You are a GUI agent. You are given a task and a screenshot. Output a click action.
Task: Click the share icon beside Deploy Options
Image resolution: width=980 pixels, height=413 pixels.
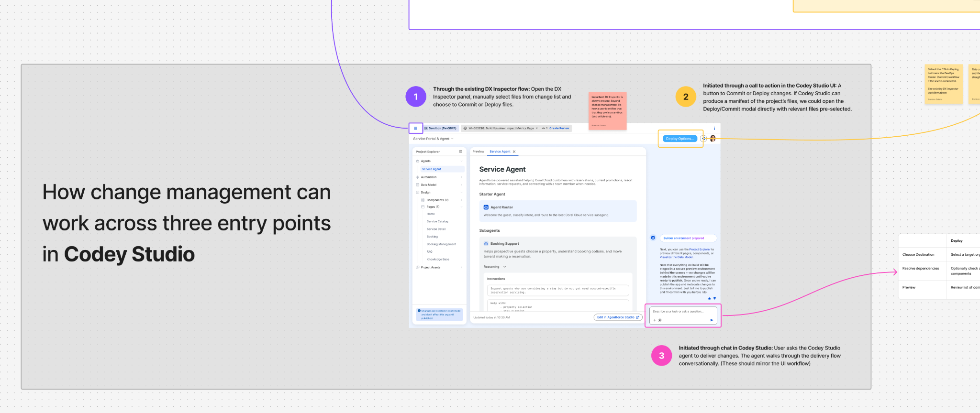pos(703,139)
